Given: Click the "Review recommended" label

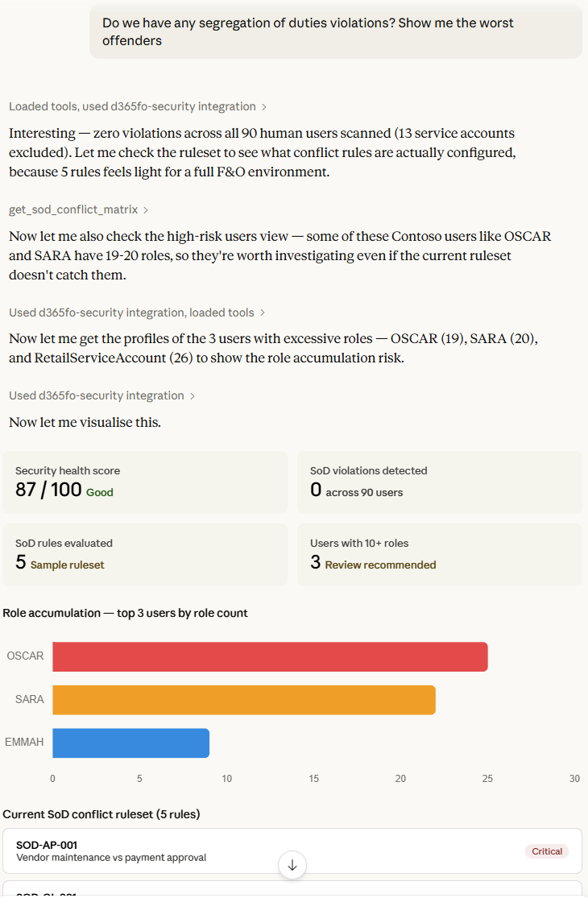Looking at the screenshot, I should pos(380,565).
